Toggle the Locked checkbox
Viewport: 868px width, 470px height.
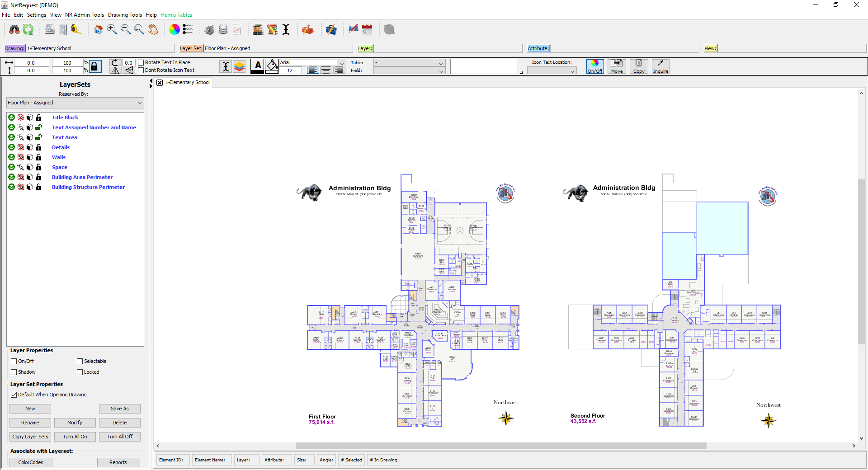(x=80, y=372)
